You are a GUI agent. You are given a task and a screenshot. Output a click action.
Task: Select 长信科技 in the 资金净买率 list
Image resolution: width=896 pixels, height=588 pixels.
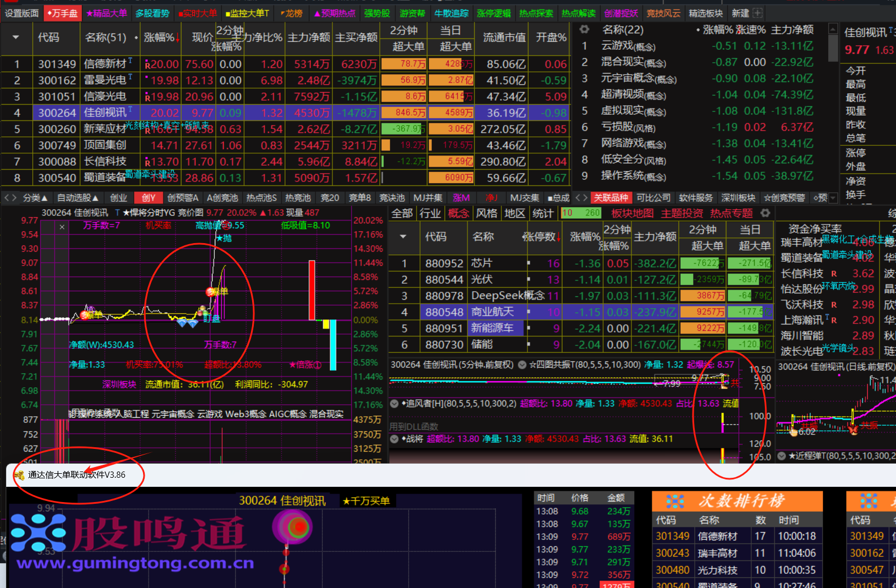pos(802,274)
